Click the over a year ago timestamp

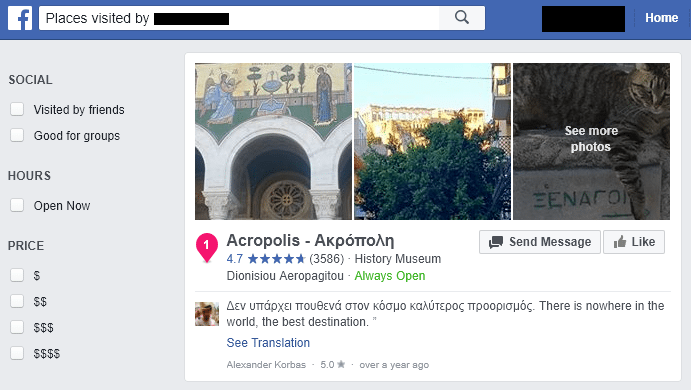pos(394,365)
